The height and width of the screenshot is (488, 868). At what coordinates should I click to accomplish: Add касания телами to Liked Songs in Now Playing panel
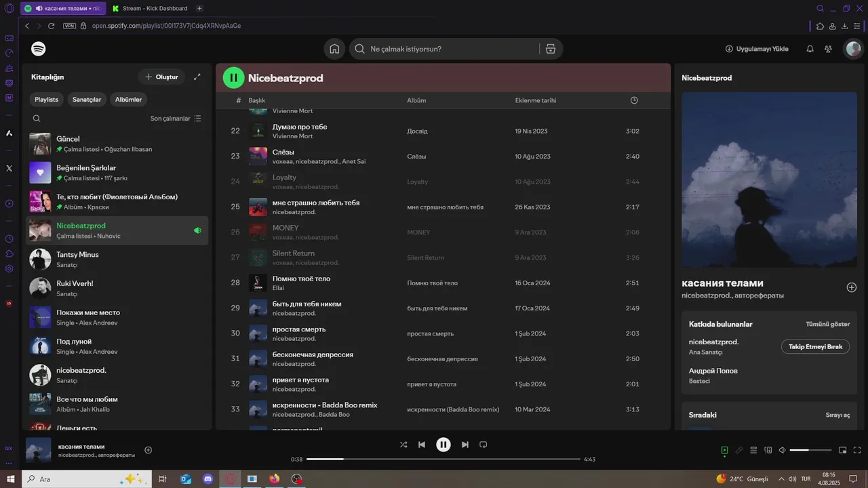click(x=852, y=287)
